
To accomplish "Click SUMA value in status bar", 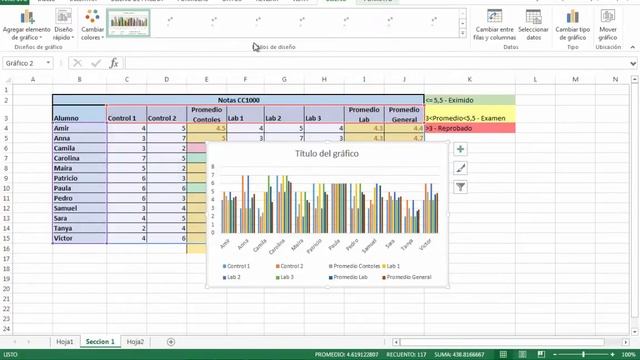I will pos(459,354).
